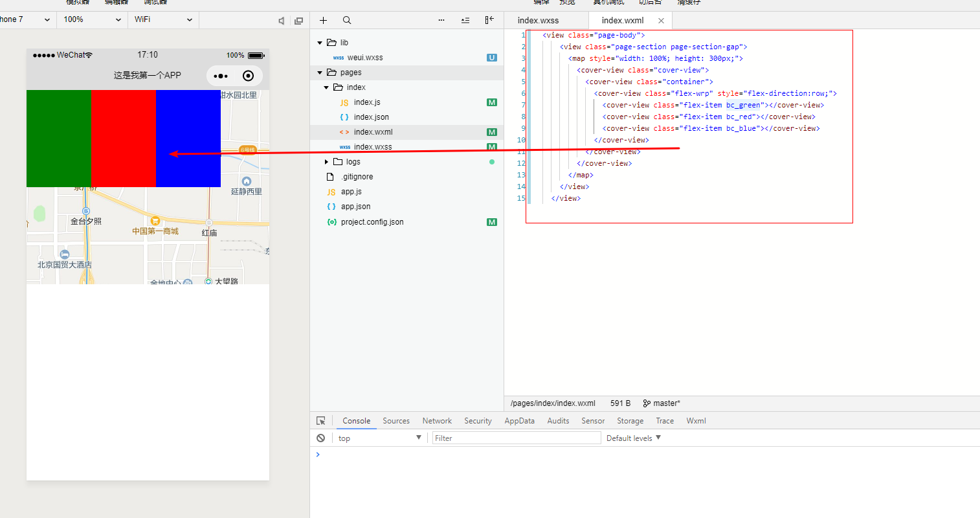Open the WiFi network dropdown
This screenshot has height=518, width=980.
[x=163, y=19]
